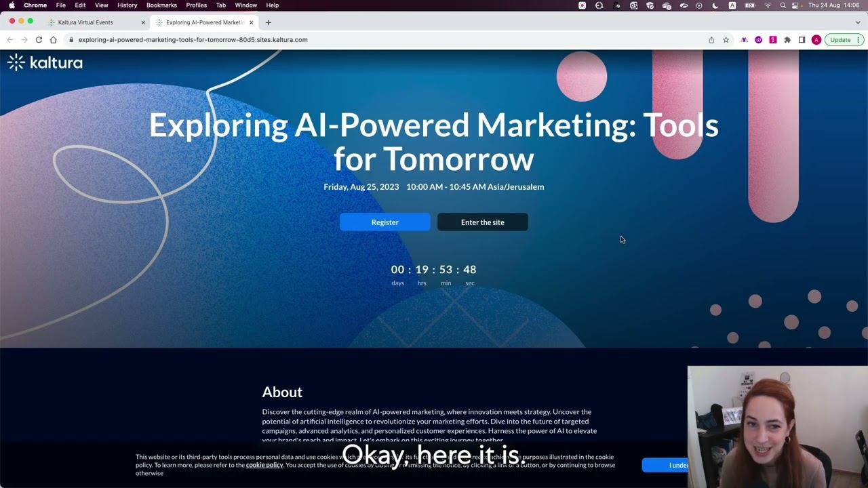Open a new browser tab
Viewport: 868px width, 488px height.
[268, 22]
